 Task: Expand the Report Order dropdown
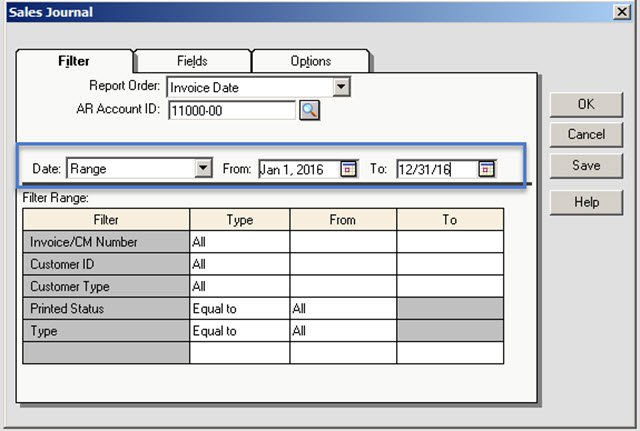point(342,87)
